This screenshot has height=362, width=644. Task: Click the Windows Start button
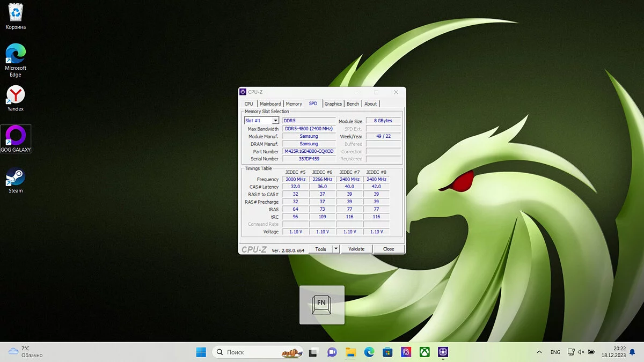[x=201, y=352]
